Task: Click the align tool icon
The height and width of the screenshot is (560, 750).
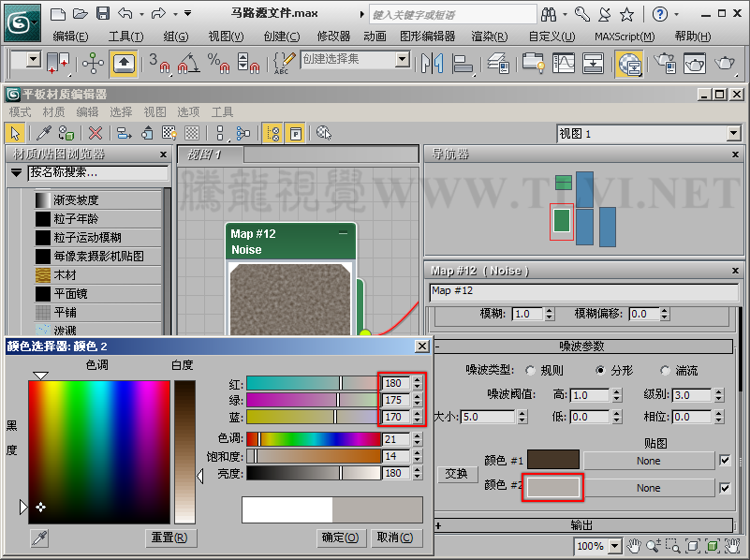Action: coord(463,64)
